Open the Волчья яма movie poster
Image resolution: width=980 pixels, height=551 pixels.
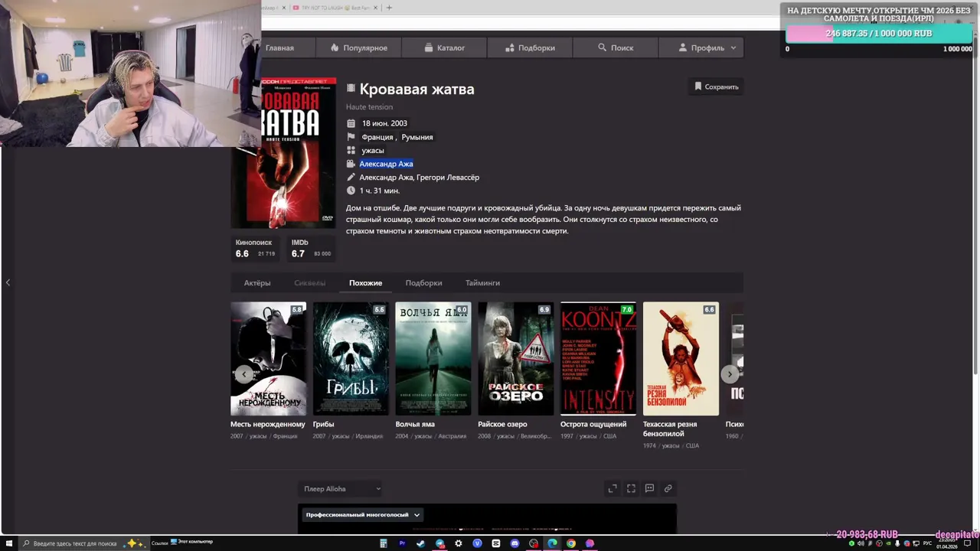[x=433, y=359]
